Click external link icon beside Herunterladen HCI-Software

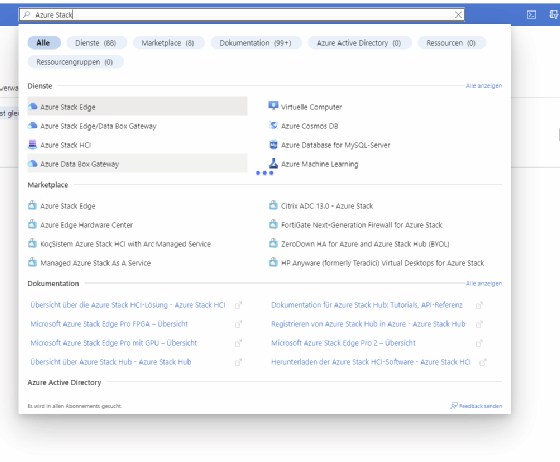483,362
